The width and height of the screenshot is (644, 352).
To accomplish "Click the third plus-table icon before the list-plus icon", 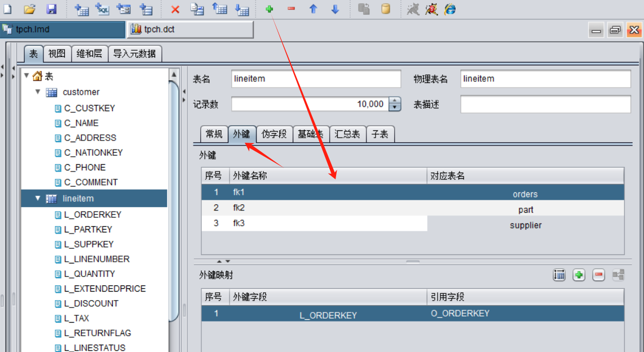I will click(123, 9).
